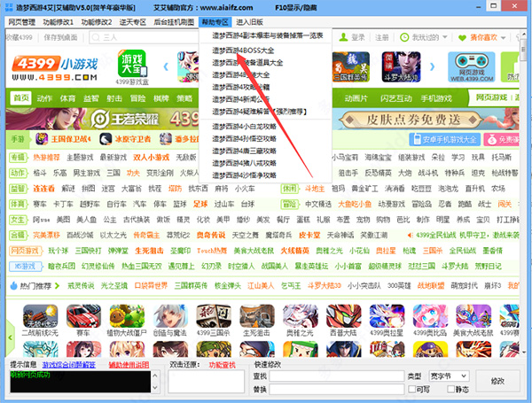Open the 游戏大全 green game box icon
This screenshot has width=532, height=403.
(x=132, y=64)
